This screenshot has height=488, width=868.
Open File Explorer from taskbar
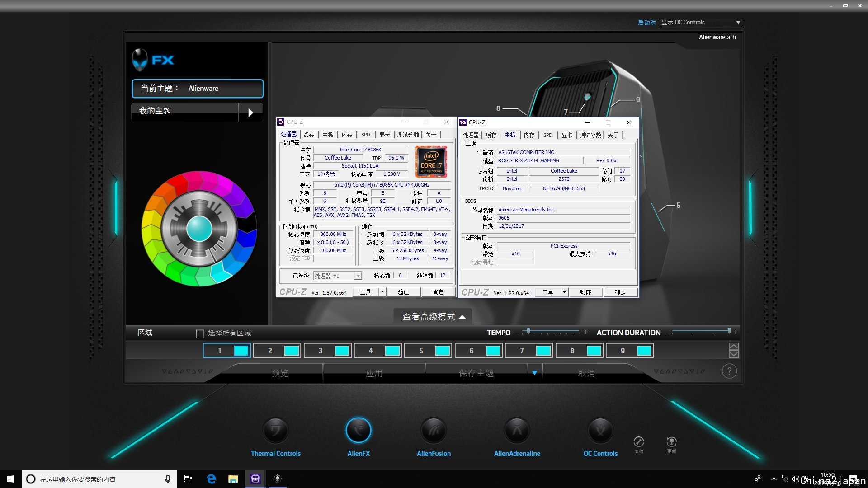[x=233, y=479]
